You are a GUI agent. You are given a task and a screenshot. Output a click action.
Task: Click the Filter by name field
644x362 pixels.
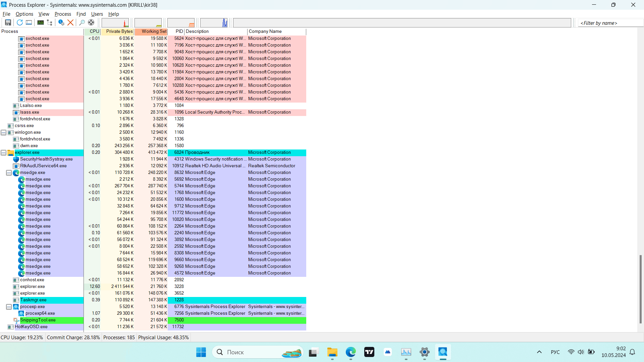pos(610,23)
